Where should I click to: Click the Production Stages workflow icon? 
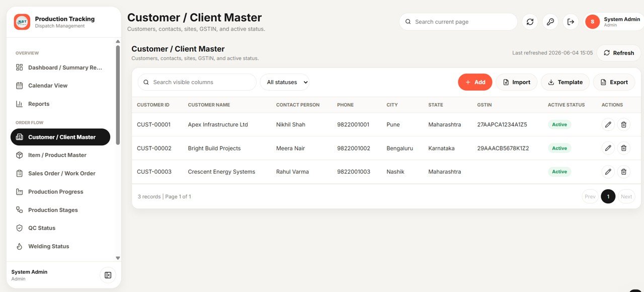[20, 210]
